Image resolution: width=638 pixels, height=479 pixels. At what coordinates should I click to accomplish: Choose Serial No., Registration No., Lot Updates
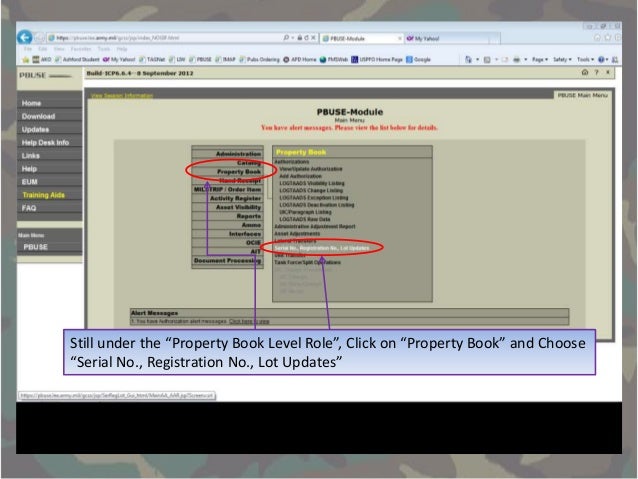click(x=321, y=248)
